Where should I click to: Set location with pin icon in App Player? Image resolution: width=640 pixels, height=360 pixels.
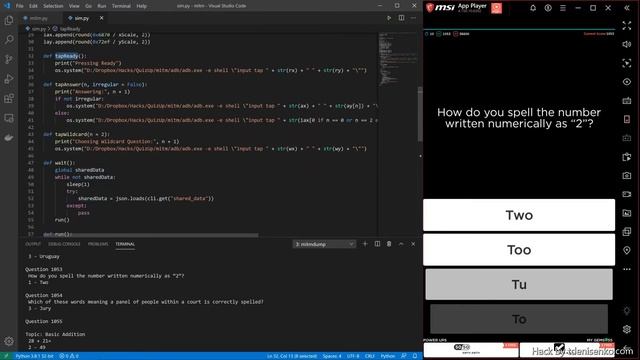click(x=627, y=251)
